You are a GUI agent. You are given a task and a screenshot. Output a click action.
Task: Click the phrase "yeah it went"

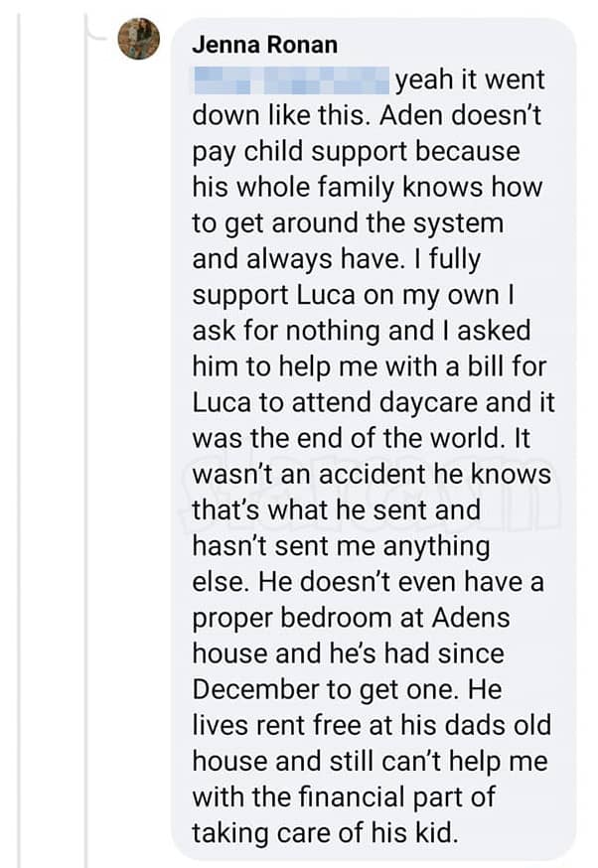pos(470,80)
